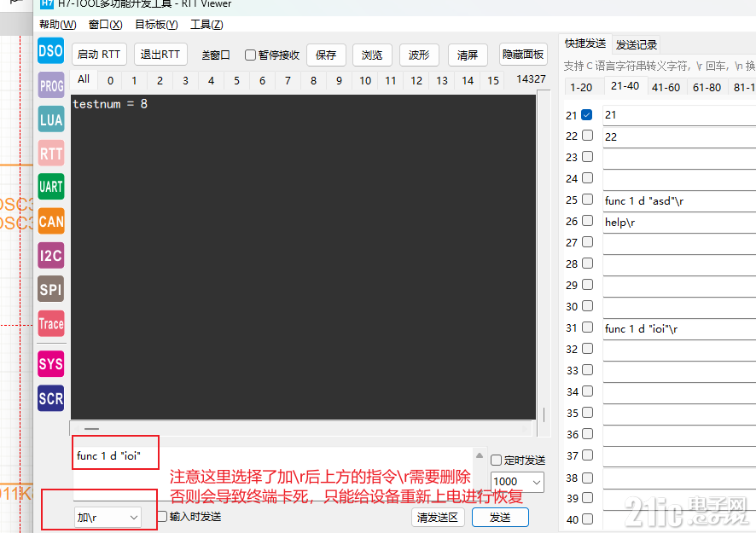756x533 pixels.
Task: Select the 41-60 range tab
Action: (666, 87)
